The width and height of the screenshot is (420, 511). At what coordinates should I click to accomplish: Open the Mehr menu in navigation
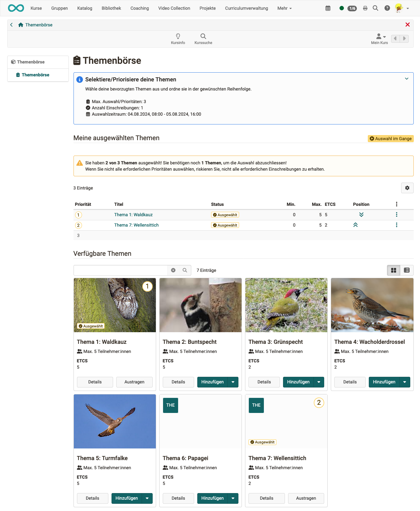pyautogui.click(x=284, y=8)
